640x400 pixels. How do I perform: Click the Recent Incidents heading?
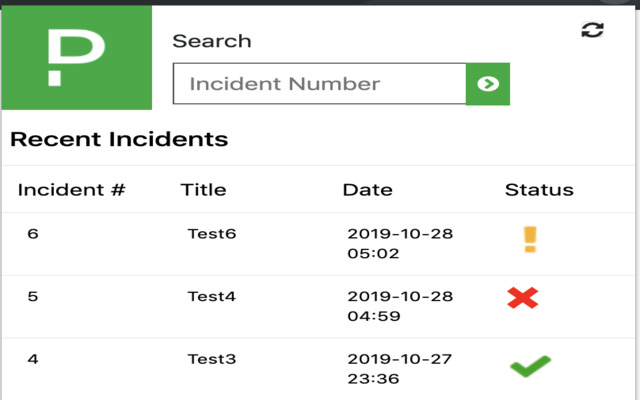point(119,139)
